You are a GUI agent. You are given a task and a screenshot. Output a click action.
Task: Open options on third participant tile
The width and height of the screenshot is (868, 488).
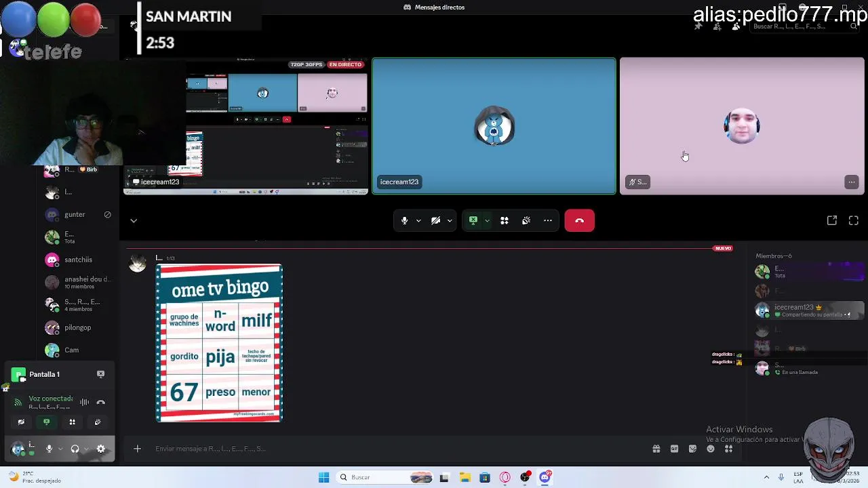852,182
